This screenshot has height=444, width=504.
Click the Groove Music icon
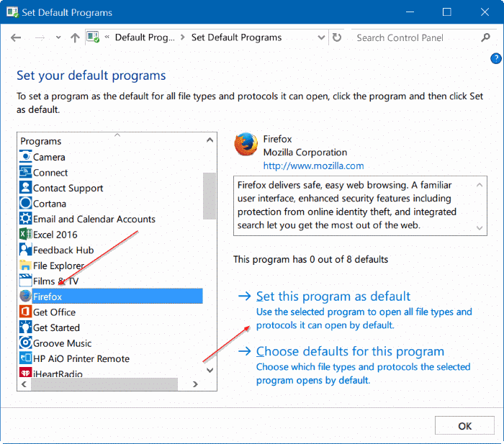25,343
